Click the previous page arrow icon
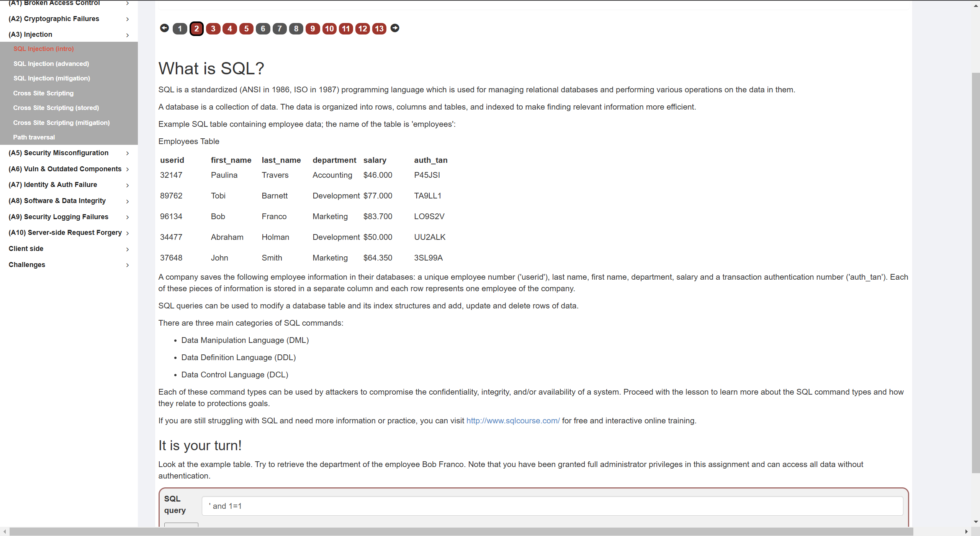 [164, 28]
